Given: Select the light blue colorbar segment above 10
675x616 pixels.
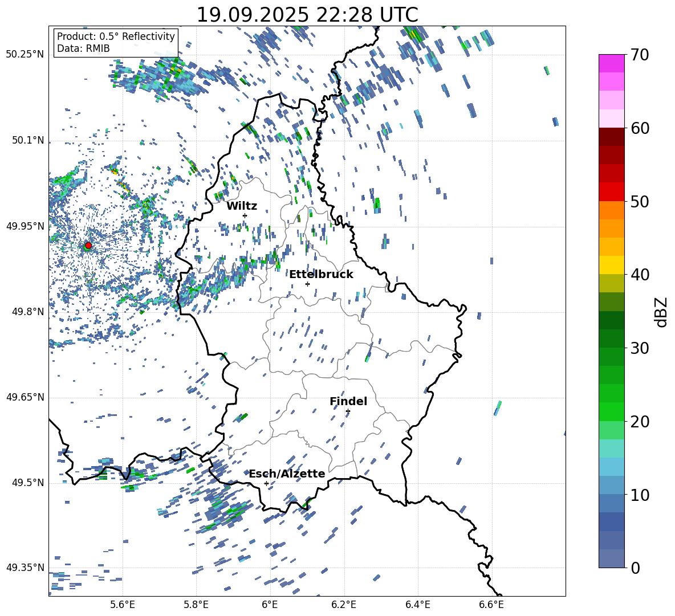Looking at the screenshot, I should (x=612, y=467).
